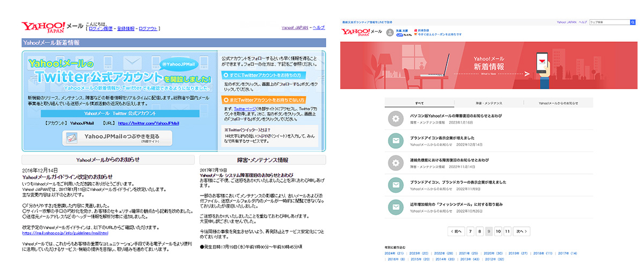644x274 pixels.
Task: Click the gray user avatar icon
Action: click(390, 32)
